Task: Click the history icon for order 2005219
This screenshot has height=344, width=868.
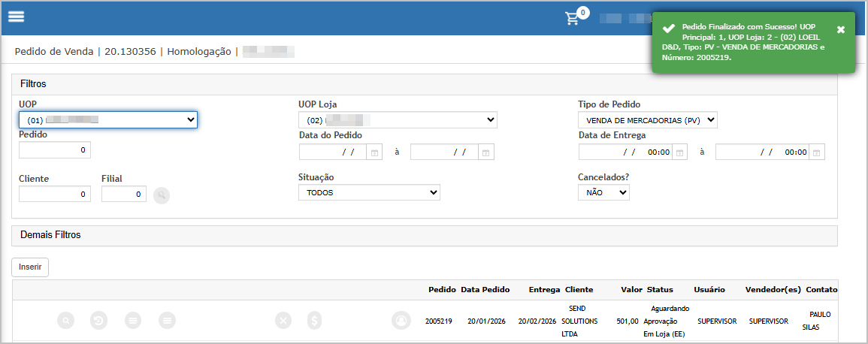Action: (99, 321)
